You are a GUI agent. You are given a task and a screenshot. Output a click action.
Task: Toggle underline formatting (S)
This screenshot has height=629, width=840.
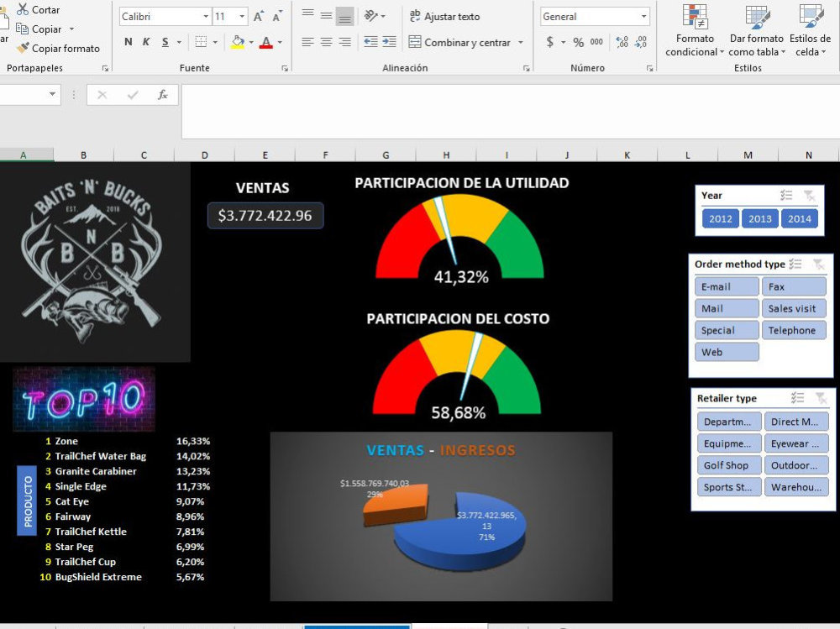(165, 42)
